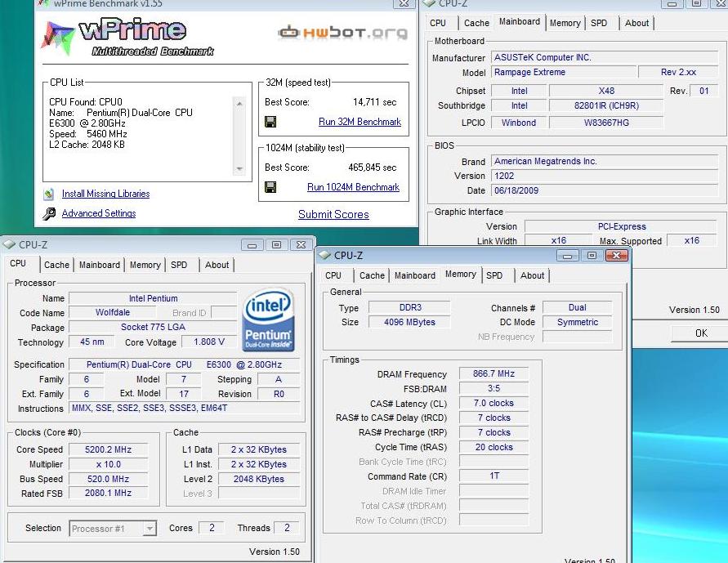Open the Mainboard tab in the Memory window

coord(414,275)
